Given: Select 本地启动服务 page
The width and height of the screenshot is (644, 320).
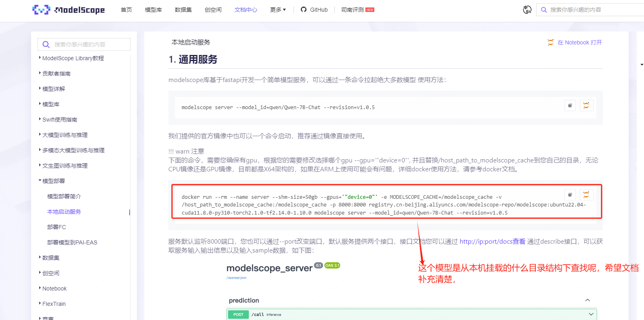Looking at the screenshot, I should pyautogui.click(x=64, y=212).
